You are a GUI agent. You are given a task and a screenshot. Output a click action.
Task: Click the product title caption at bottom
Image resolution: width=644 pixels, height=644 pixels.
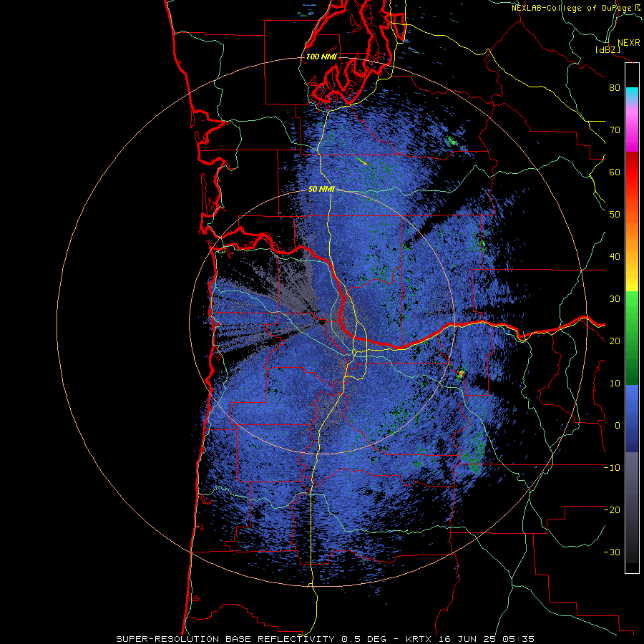pos(326,639)
